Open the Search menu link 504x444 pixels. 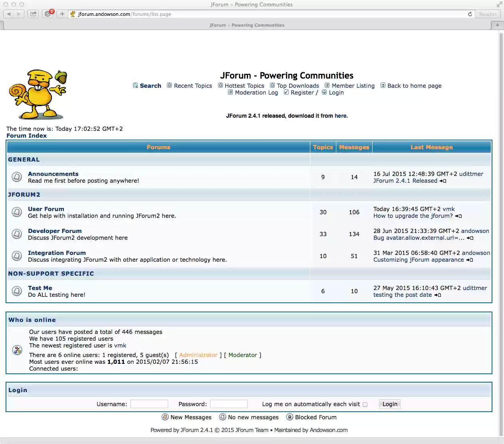click(150, 86)
